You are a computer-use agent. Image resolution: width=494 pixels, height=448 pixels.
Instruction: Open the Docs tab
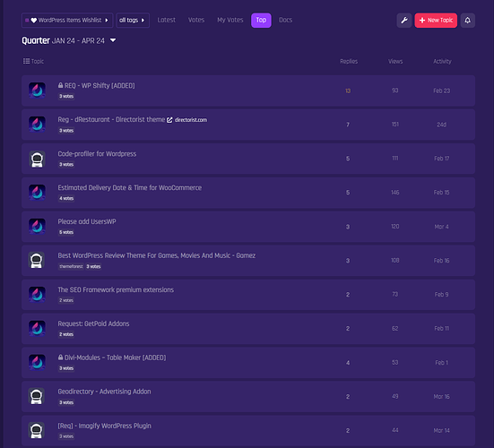point(285,20)
